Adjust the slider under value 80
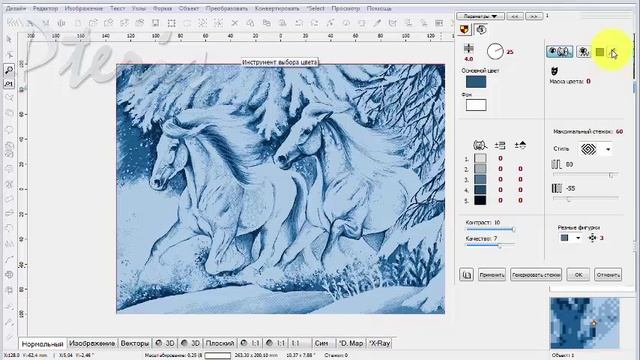The height and width of the screenshot is (360, 640). pos(585,175)
